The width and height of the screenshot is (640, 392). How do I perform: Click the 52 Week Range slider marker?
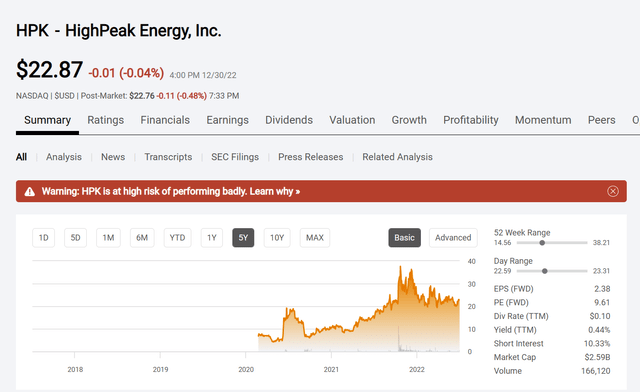click(542, 243)
